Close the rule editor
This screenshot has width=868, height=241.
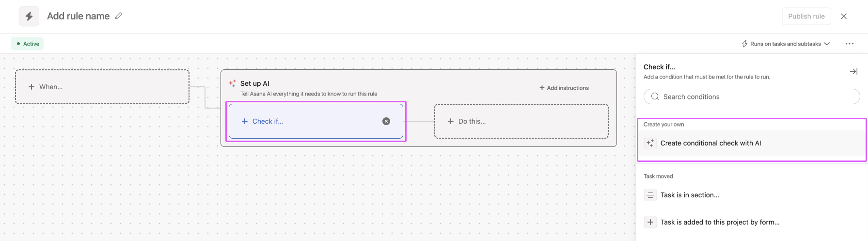click(844, 16)
